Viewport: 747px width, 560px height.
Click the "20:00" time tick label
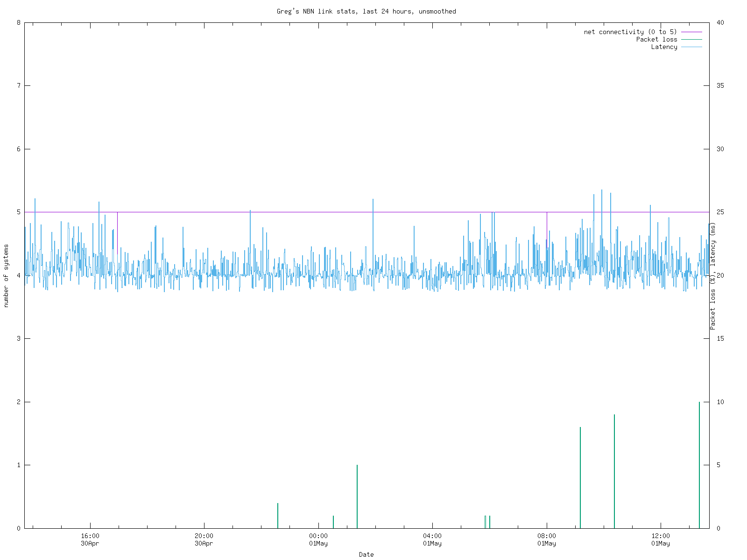click(x=204, y=536)
